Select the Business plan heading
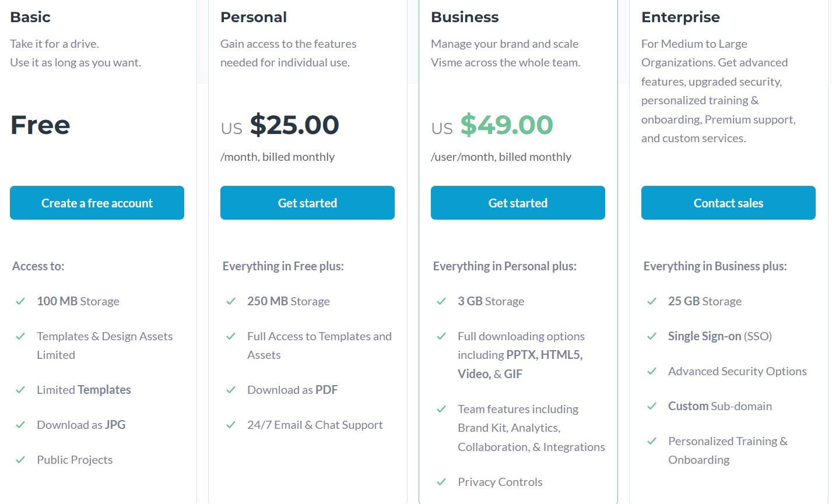 [x=465, y=17]
